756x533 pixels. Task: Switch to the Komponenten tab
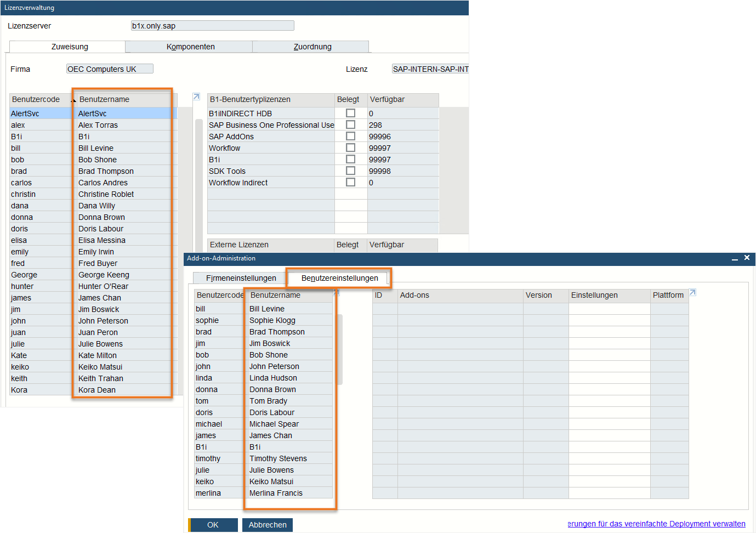click(x=189, y=47)
